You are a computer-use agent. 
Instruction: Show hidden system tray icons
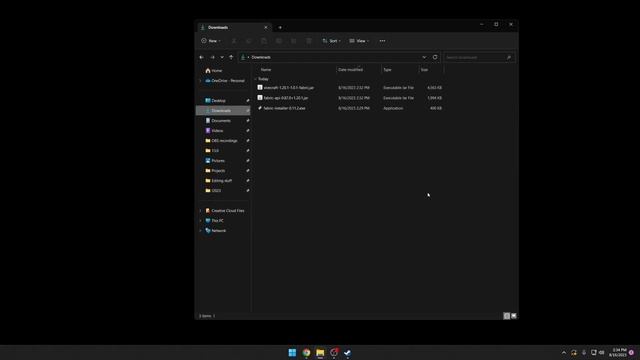[564, 353]
